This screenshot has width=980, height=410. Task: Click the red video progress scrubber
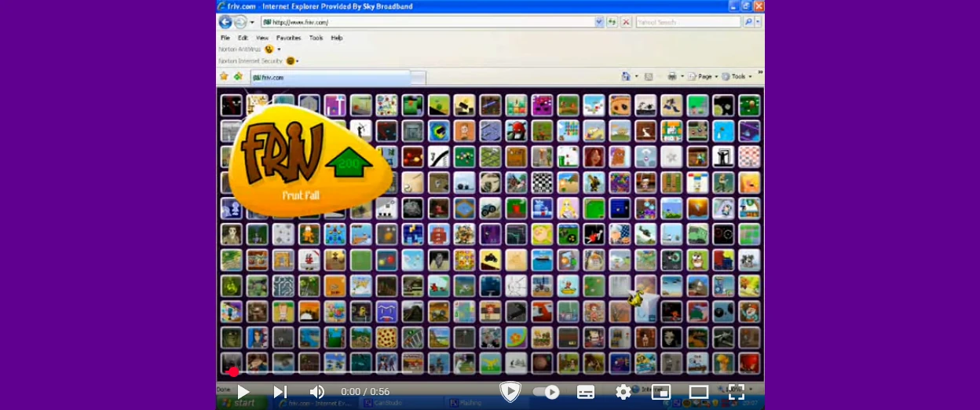click(x=233, y=372)
